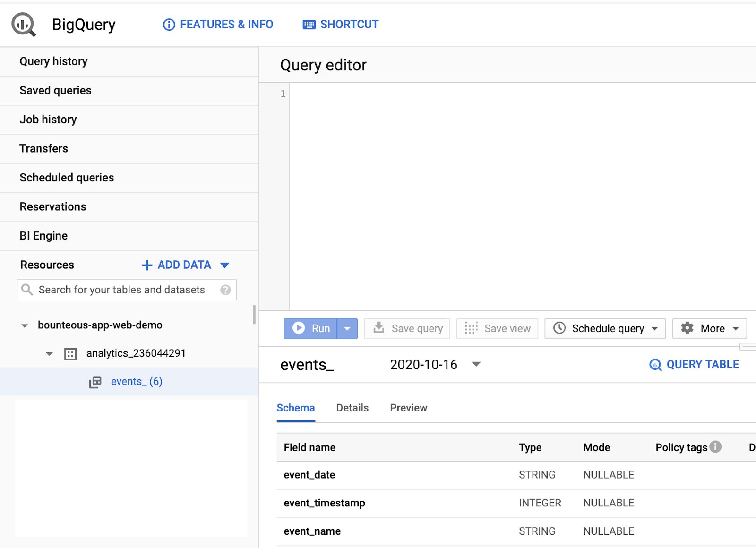Open Reservations page
This screenshot has width=756, height=548.
pos(129,206)
